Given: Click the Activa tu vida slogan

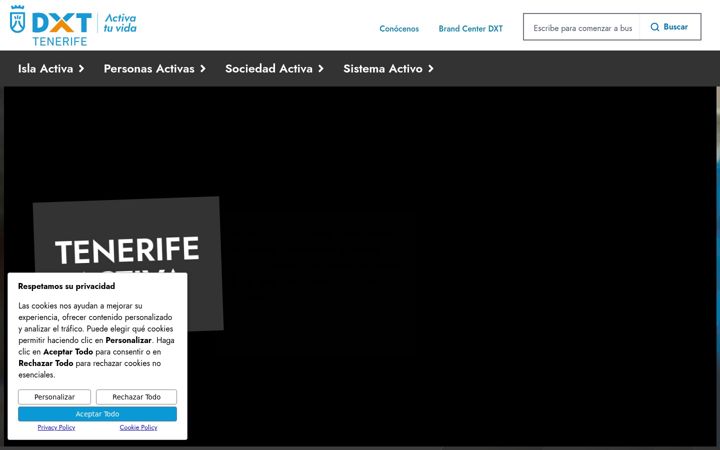Looking at the screenshot, I should coord(120,23).
